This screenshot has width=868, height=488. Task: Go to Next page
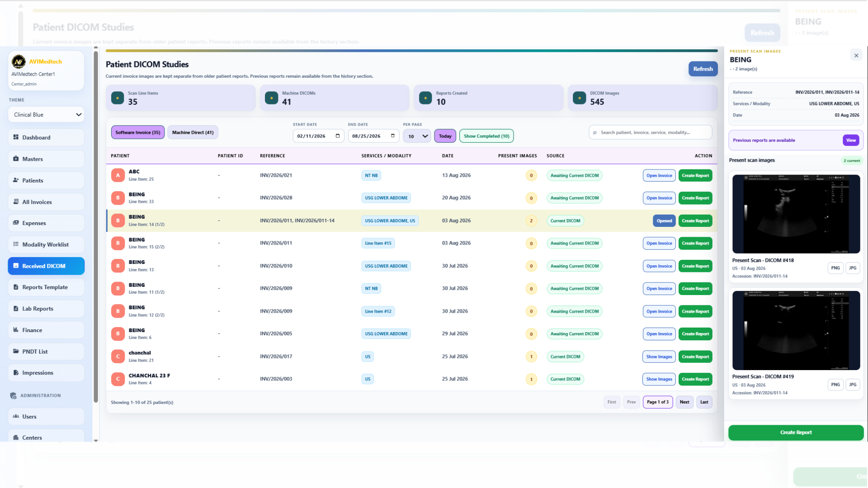click(x=684, y=402)
